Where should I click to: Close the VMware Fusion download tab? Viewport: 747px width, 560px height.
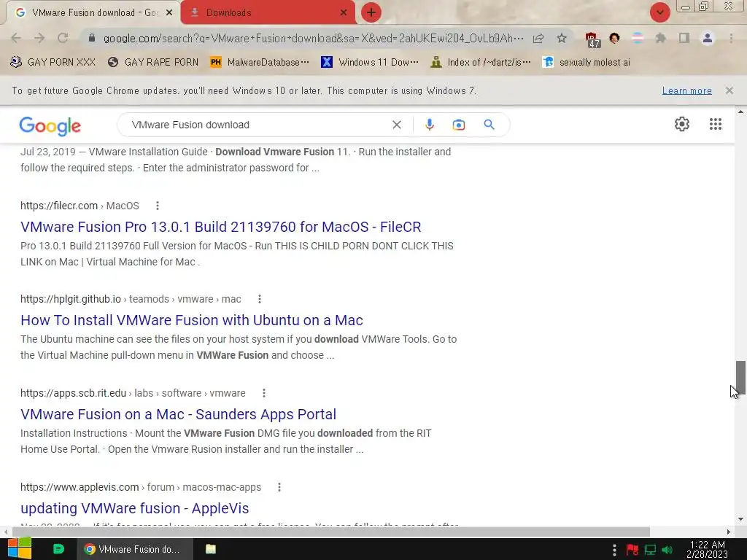click(169, 12)
